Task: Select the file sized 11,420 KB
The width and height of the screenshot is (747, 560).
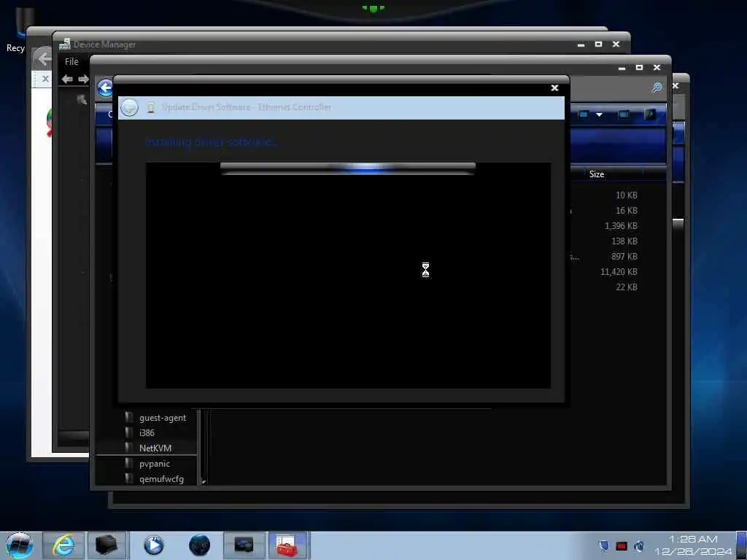Action: pyautogui.click(x=619, y=271)
